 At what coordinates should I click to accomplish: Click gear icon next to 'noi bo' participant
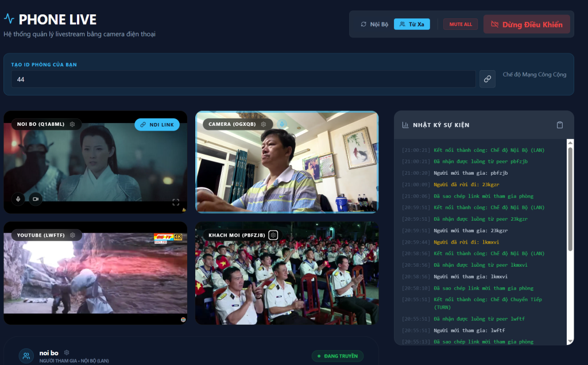[67, 352]
